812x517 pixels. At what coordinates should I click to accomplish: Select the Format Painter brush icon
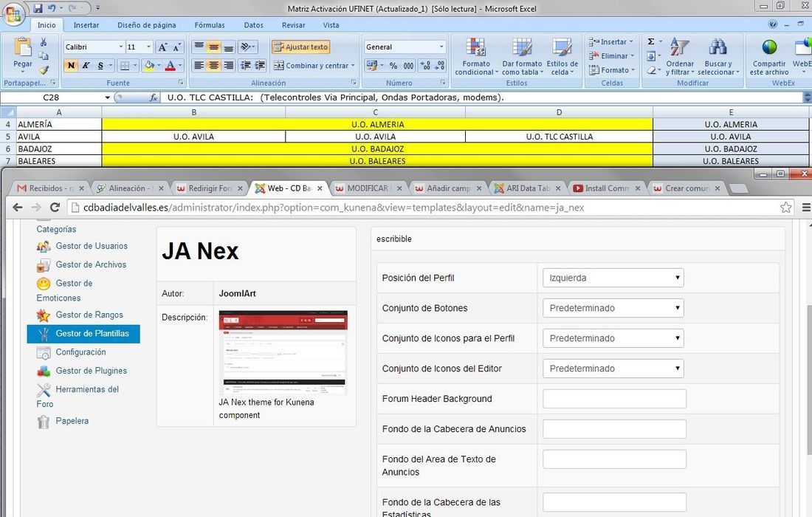coord(44,69)
